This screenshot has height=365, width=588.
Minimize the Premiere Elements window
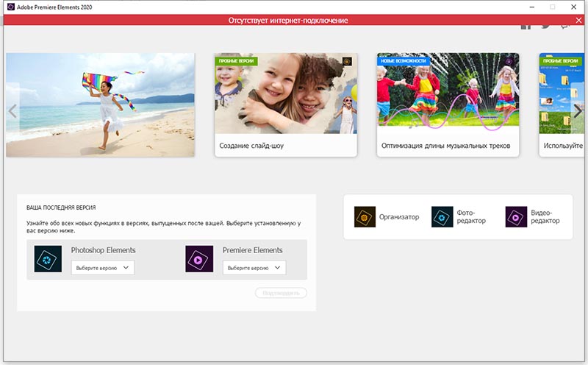pos(531,7)
